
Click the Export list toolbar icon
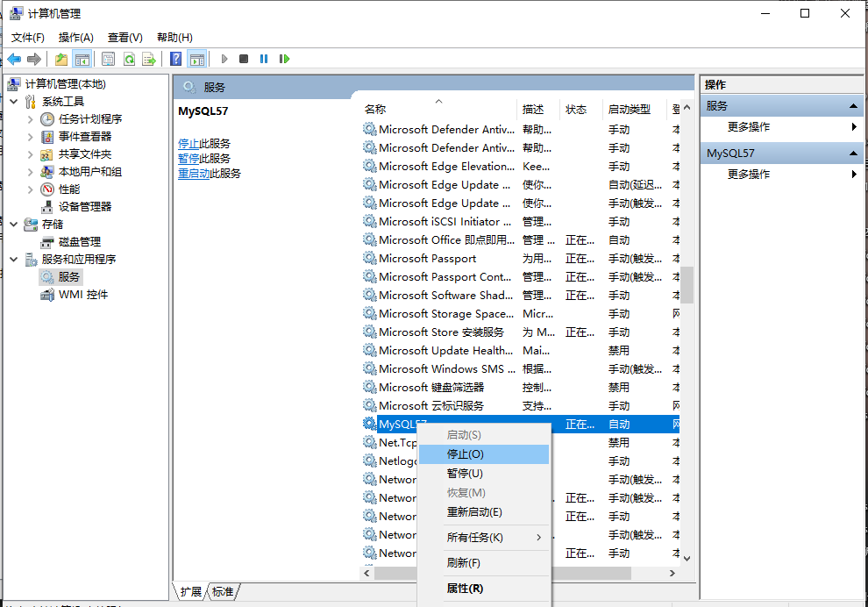(149, 59)
